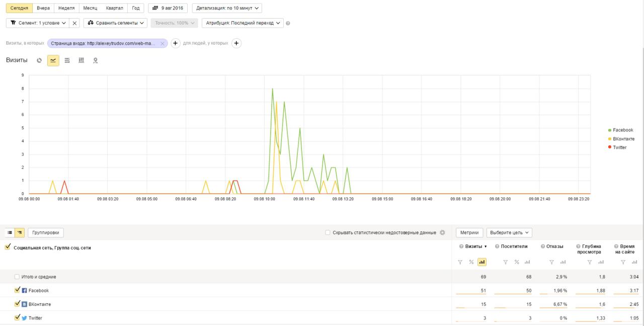Open the attribution help question icon
The height and width of the screenshot is (326, 644).
288,23
